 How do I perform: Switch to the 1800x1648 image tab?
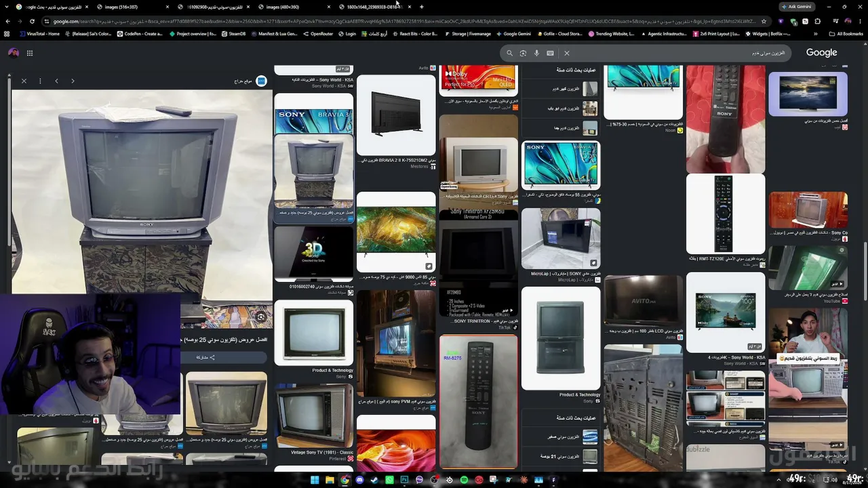coord(374,7)
